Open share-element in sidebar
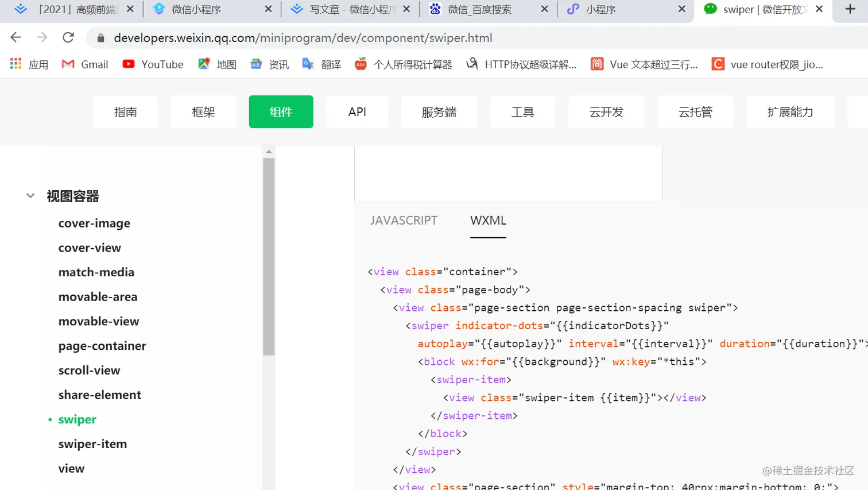868x490 pixels. [x=99, y=395]
